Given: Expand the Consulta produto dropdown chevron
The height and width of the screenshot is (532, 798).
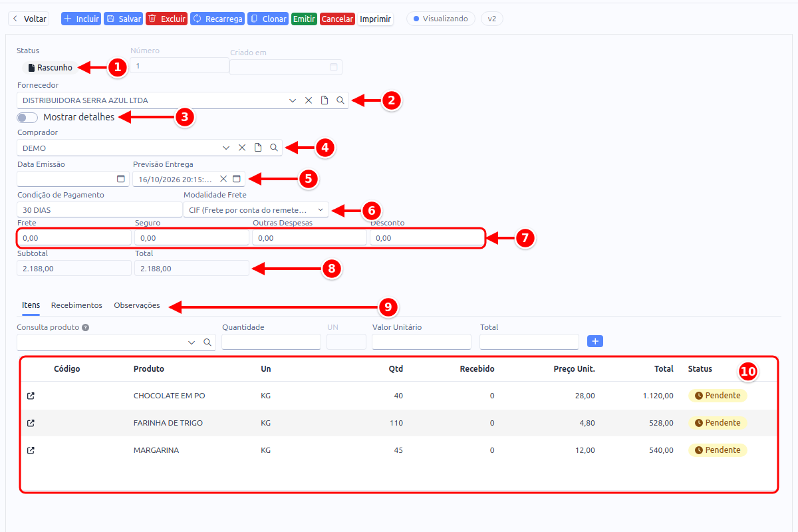Looking at the screenshot, I should point(192,342).
